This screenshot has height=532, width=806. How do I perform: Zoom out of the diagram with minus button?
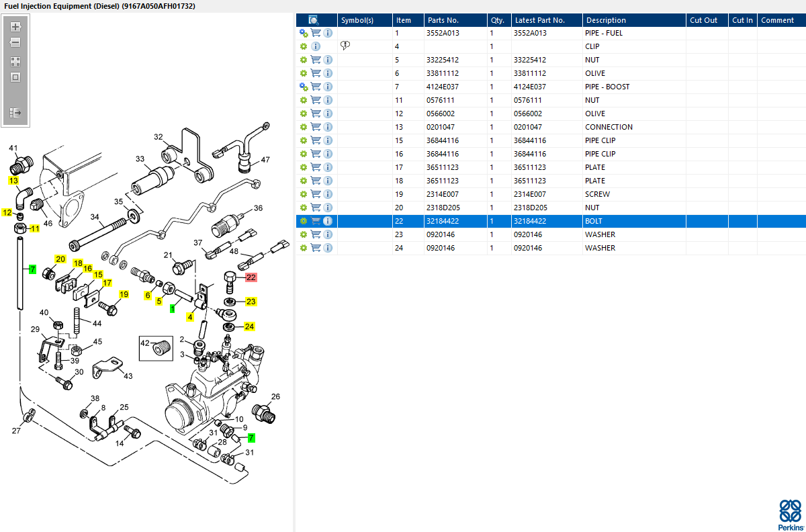[x=15, y=42]
